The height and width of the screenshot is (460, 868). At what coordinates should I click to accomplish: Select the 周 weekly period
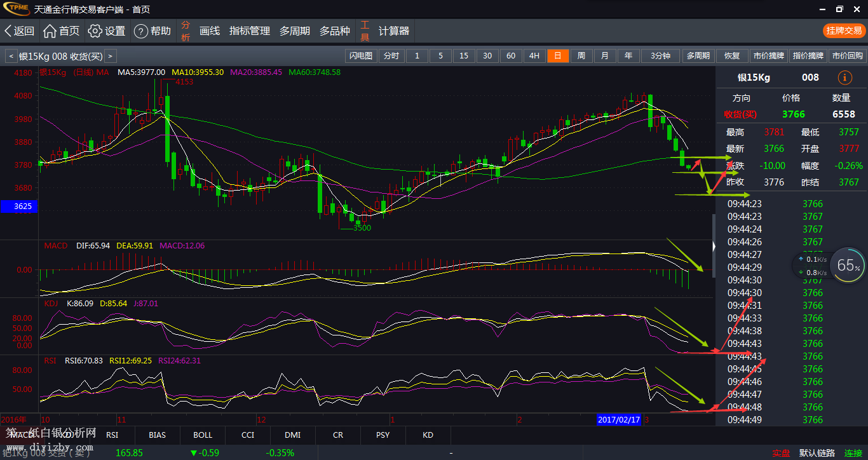(x=581, y=56)
